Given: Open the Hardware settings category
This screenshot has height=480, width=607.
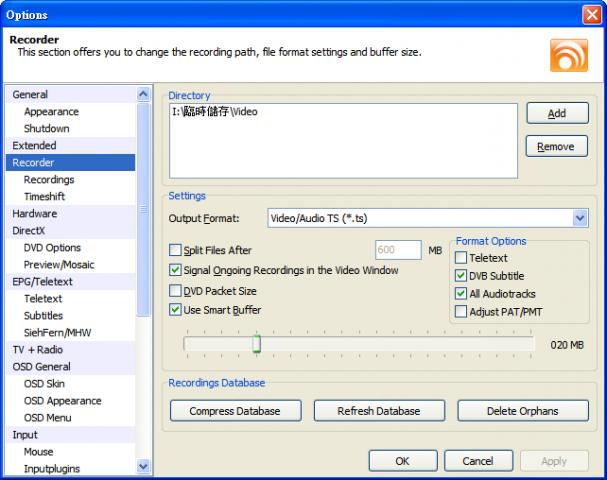Looking at the screenshot, I should point(35,214).
